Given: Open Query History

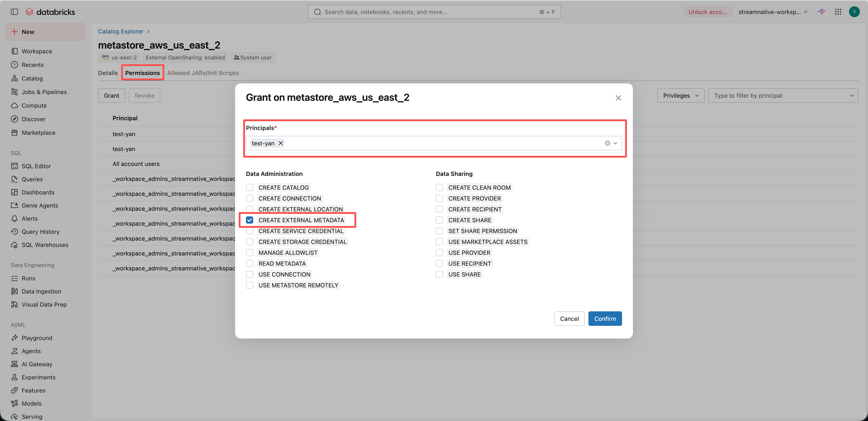Looking at the screenshot, I should click(40, 232).
